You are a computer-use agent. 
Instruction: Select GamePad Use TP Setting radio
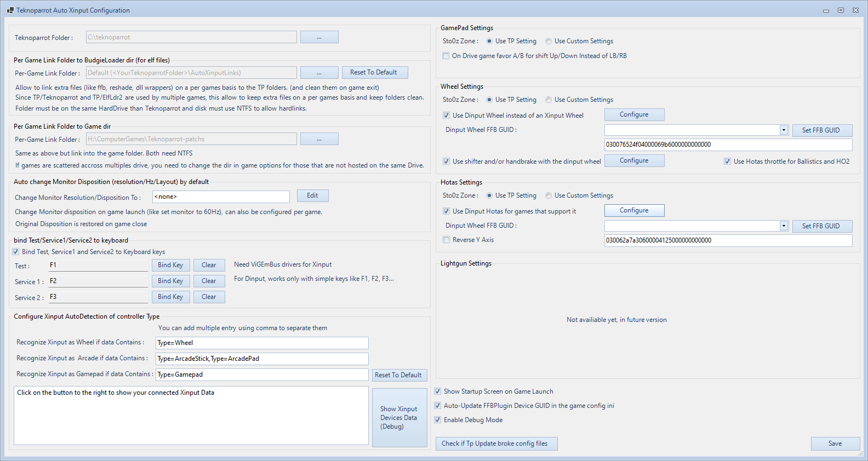point(489,41)
